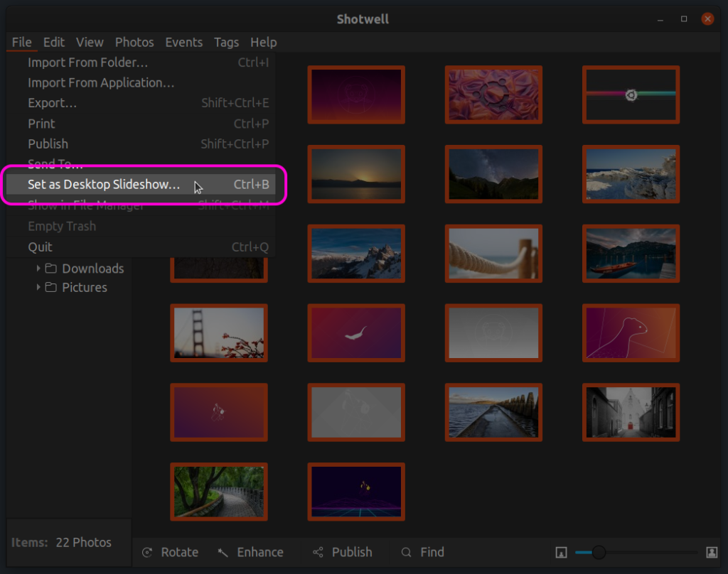Select the plain gray bear wallpaper thumbnail
Image resolution: width=728 pixels, height=574 pixels.
493,332
